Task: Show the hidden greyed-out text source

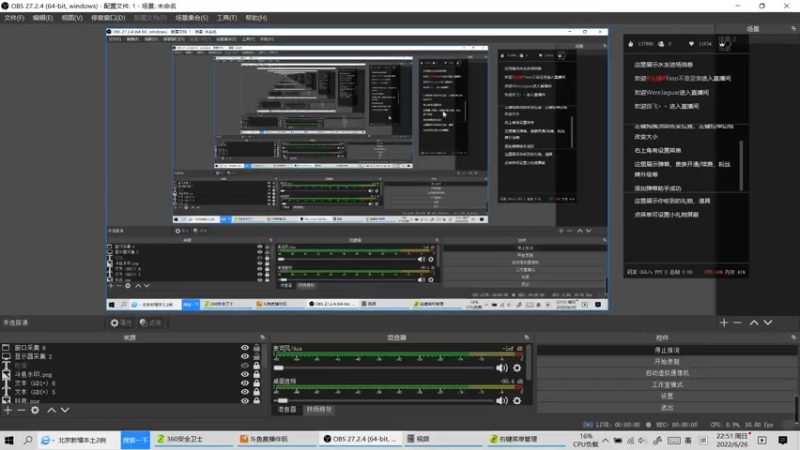Action: pos(245,365)
